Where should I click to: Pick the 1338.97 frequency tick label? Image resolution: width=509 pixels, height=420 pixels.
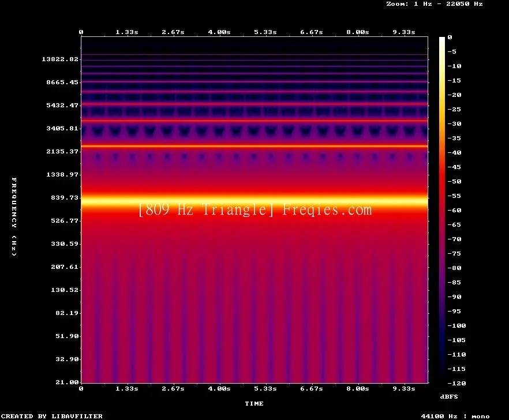(x=62, y=174)
